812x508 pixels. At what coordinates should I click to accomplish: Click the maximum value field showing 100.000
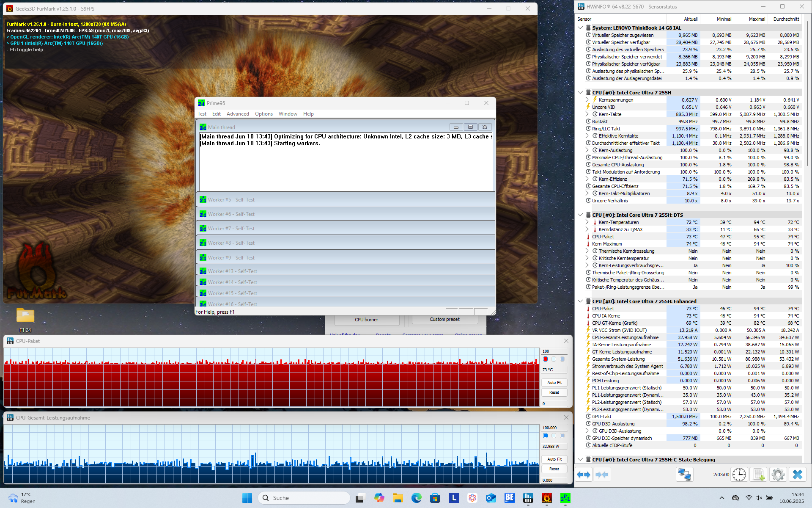(x=554, y=428)
